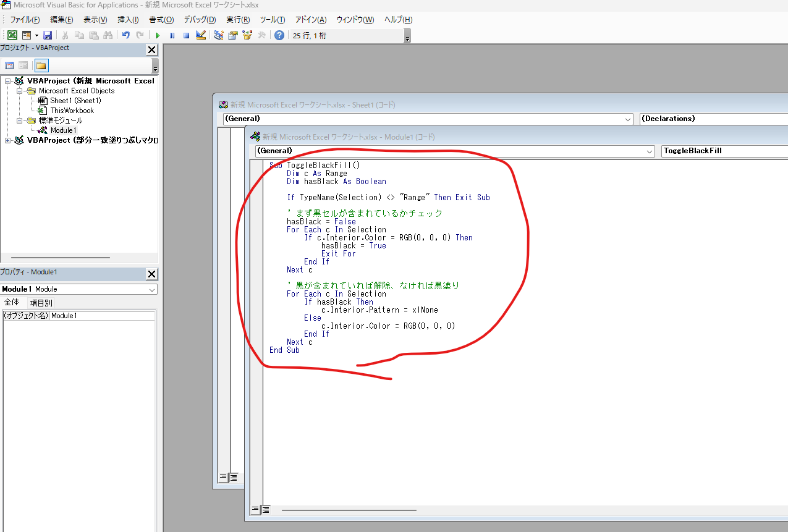Click the Reset (stop) toolbar icon
The width and height of the screenshot is (788, 532).
[186, 35]
